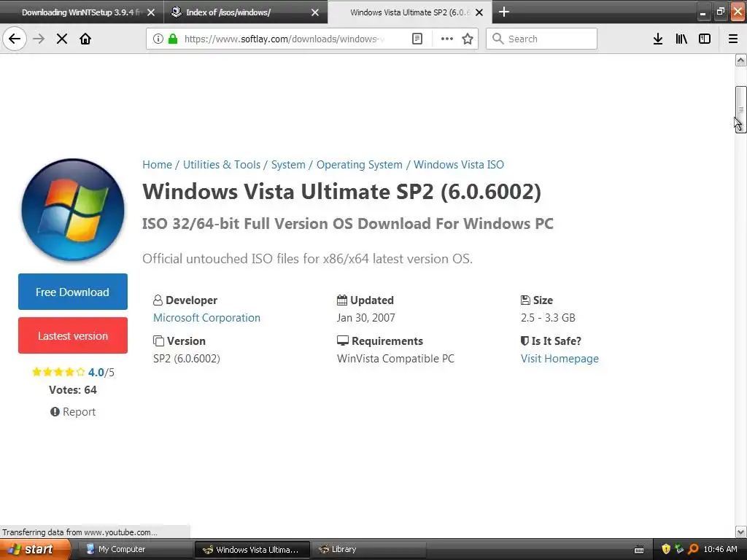Click the keyboard icon in the taskbar

(639, 550)
